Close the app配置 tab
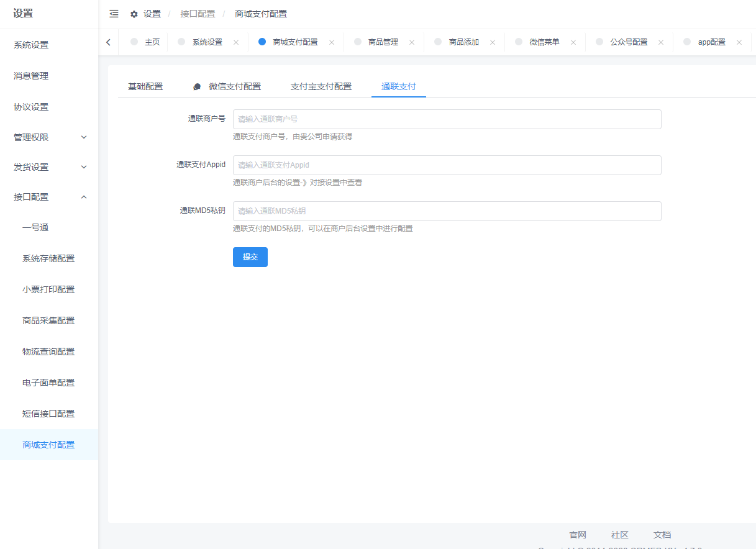Screen dimensions: 756x549 (x=739, y=42)
